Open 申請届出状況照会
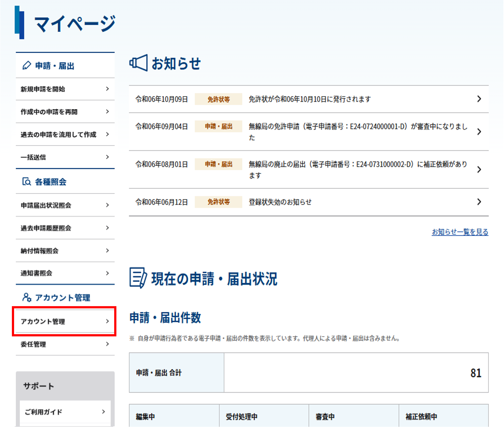Image resolution: width=504 pixels, height=427 pixels. [x=65, y=205]
